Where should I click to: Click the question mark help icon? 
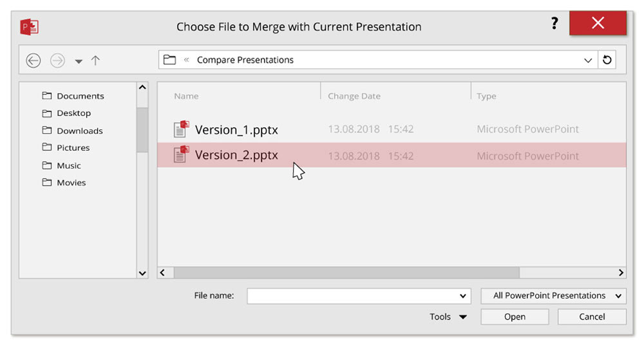click(x=554, y=24)
